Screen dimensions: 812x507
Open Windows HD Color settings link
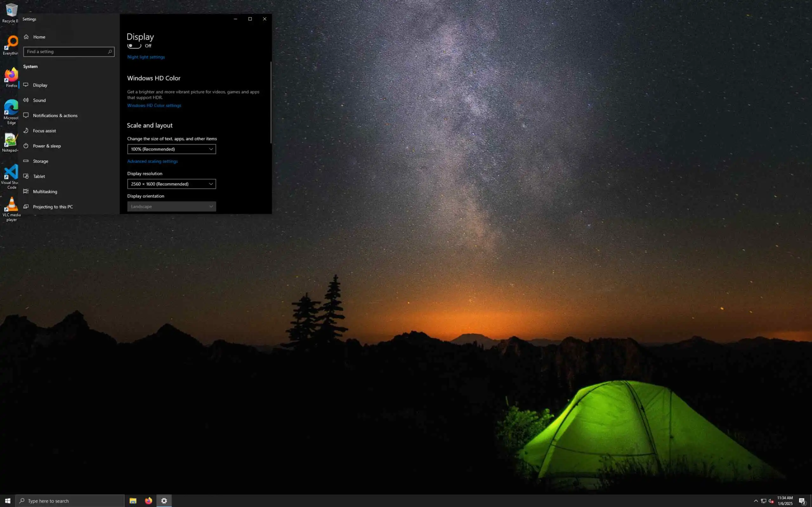154,105
